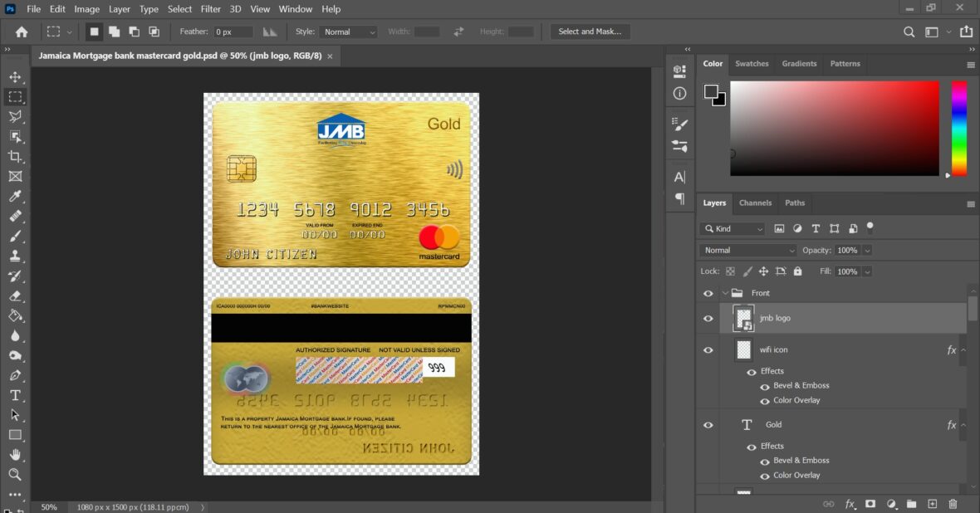Click the Home icon in options bar

[22, 32]
